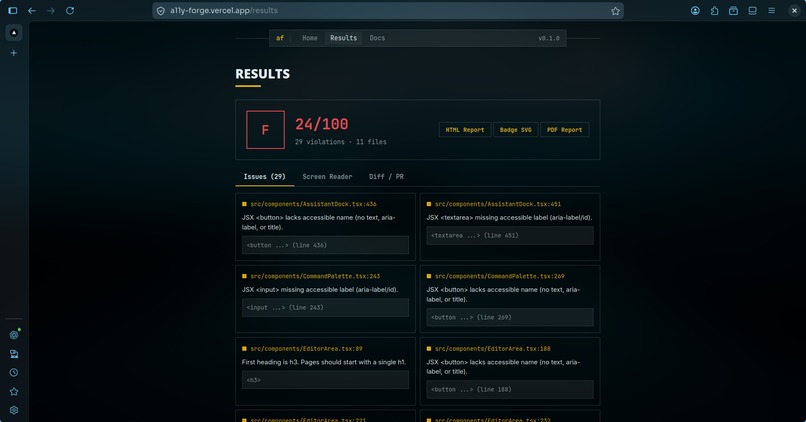The height and width of the screenshot is (422, 806).
Task: Open settings gear beneath the sidebar star
Action: point(14,410)
